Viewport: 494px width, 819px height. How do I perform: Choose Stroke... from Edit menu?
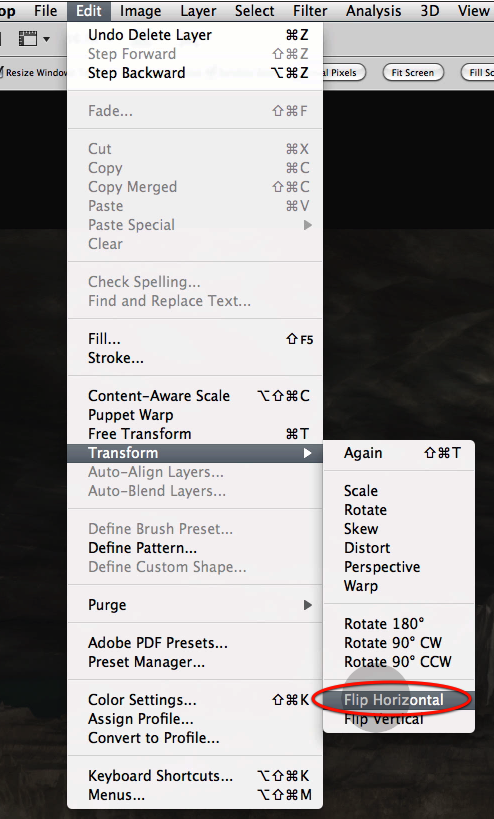point(195,358)
